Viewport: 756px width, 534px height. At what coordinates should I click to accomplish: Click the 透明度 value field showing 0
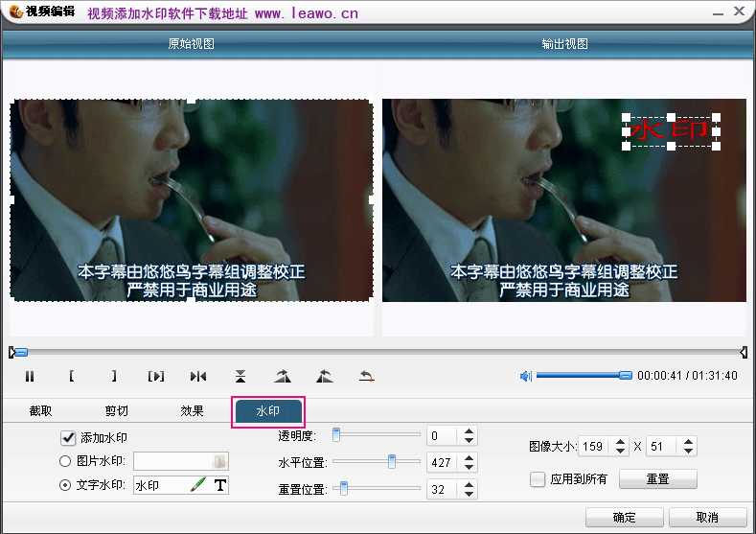(444, 435)
